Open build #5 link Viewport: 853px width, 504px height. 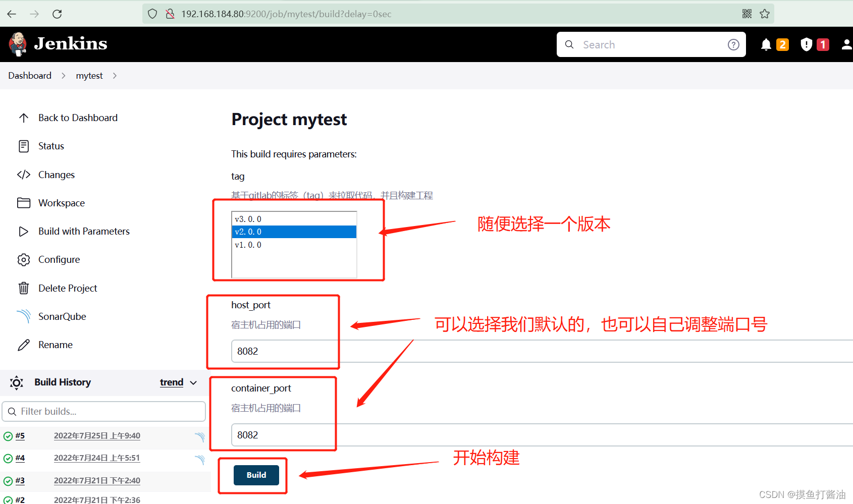pos(20,436)
